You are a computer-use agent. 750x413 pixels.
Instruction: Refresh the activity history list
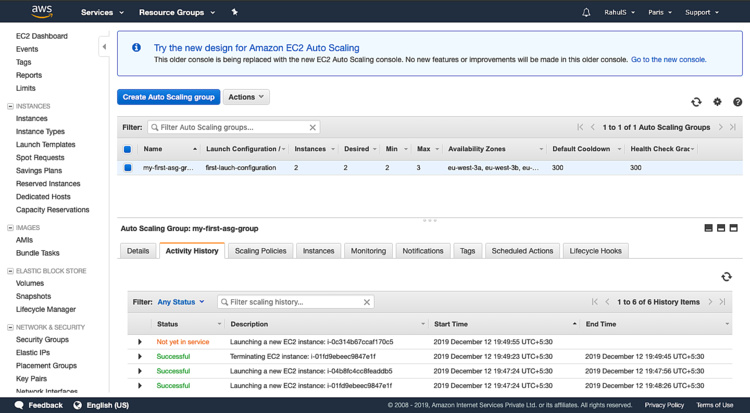726,277
